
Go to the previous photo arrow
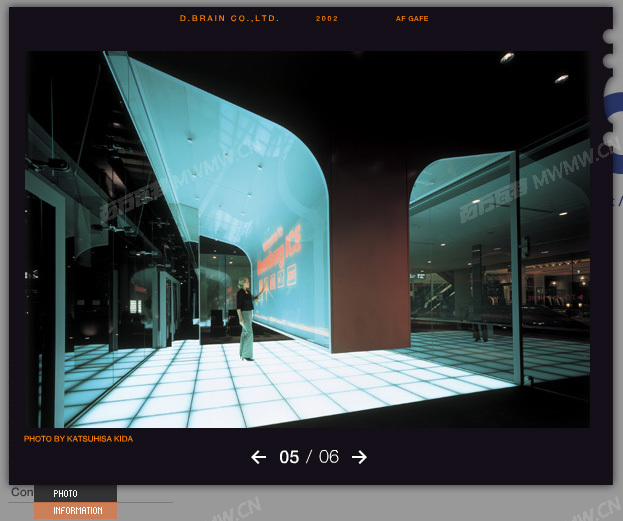coord(259,457)
